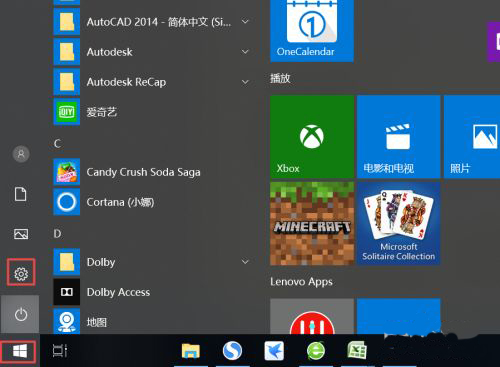The height and width of the screenshot is (367, 500).
Task: Launch File Explorer from the taskbar
Action: tap(191, 351)
